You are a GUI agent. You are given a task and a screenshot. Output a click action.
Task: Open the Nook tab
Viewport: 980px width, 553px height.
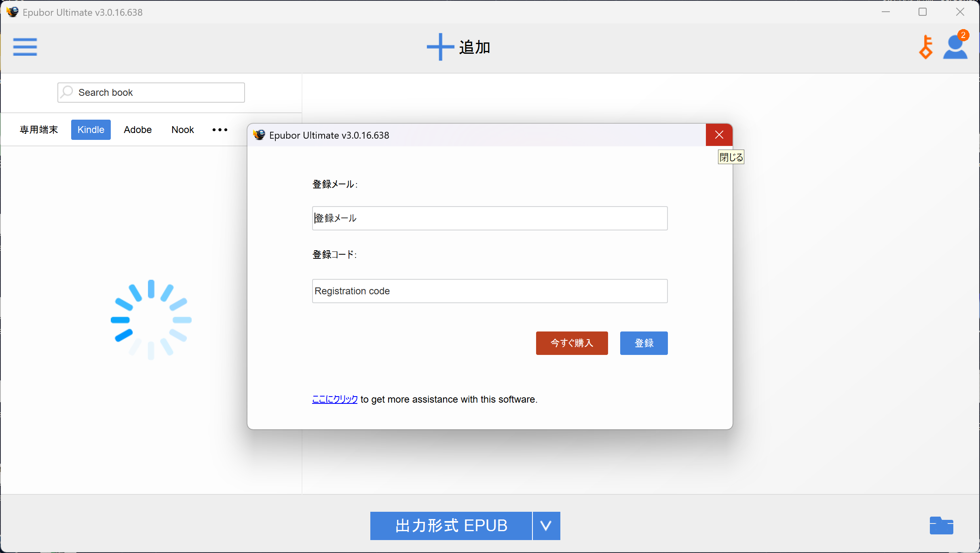[183, 130]
